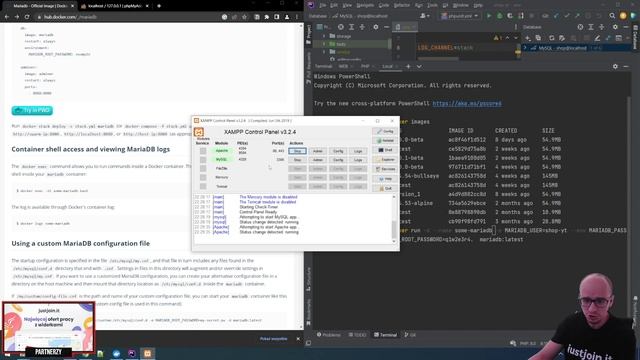Click the browser page vertical scrollbar
The image size is (640, 360).
301,176
